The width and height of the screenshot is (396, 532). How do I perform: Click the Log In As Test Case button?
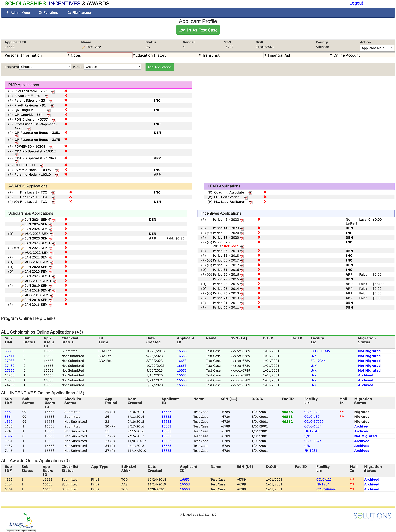(198, 30)
